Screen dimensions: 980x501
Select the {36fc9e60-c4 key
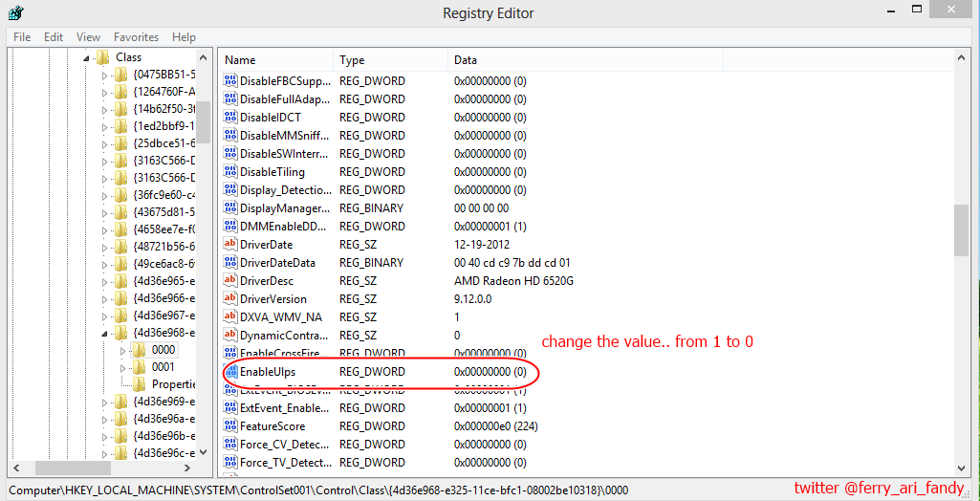coord(163,195)
